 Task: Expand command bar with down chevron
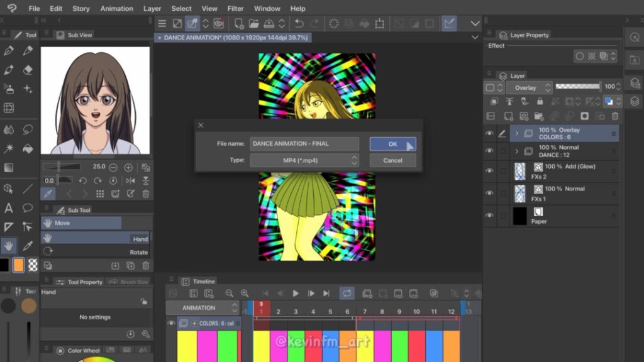(475, 23)
